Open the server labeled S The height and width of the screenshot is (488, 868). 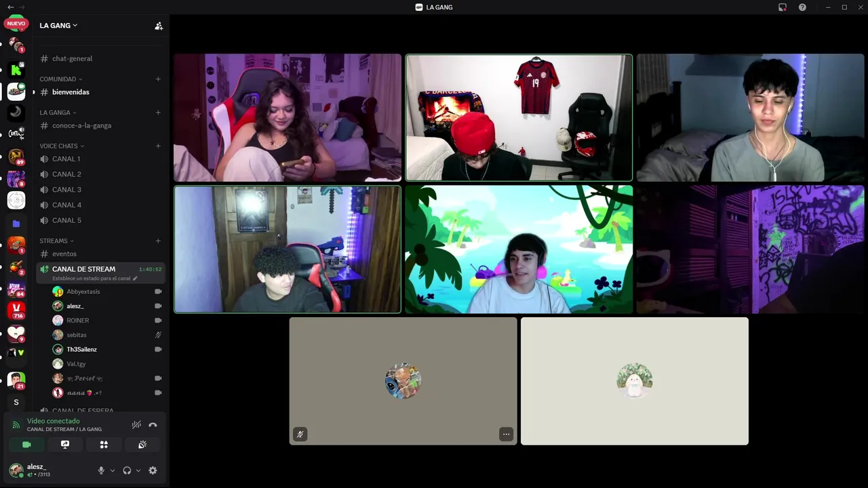click(x=16, y=402)
